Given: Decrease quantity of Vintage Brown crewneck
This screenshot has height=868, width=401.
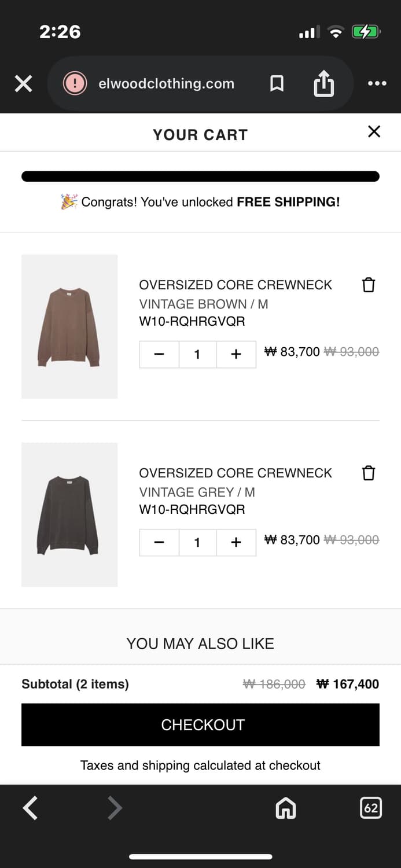Looking at the screenshot, I should point(159,354).
